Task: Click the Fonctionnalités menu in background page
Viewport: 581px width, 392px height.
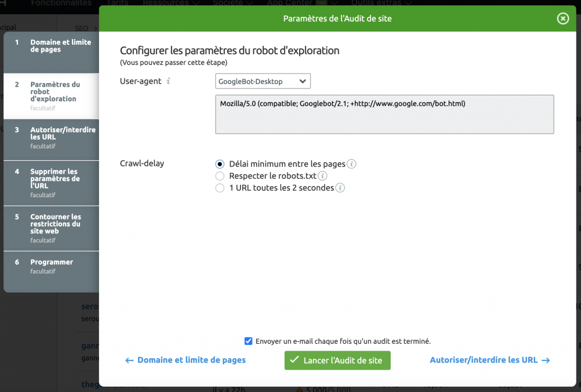Action: pos(61,3)
